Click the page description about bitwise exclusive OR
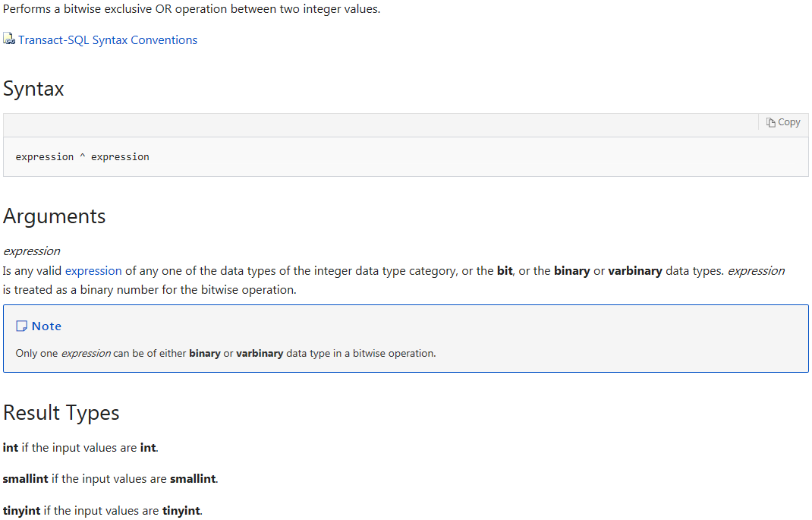 pos(191,8)
